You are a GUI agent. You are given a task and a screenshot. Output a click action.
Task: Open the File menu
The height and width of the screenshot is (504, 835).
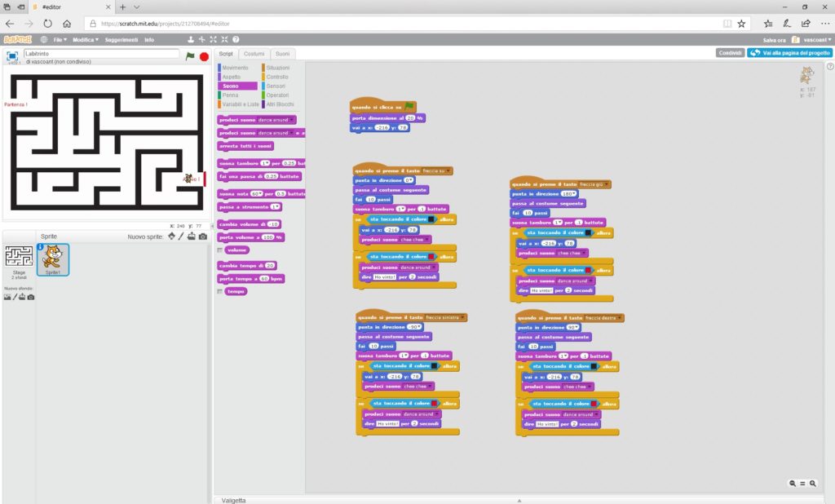pos(60,39)
